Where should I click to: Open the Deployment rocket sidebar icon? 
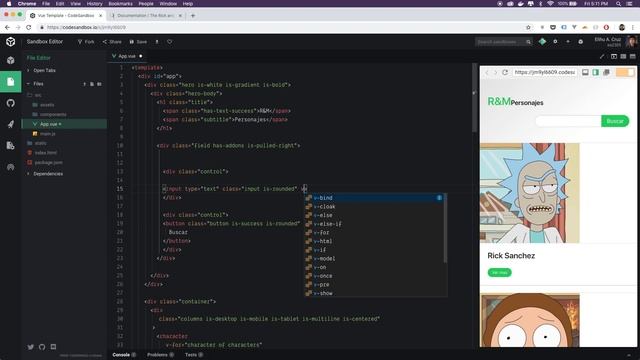click(11, 124)
